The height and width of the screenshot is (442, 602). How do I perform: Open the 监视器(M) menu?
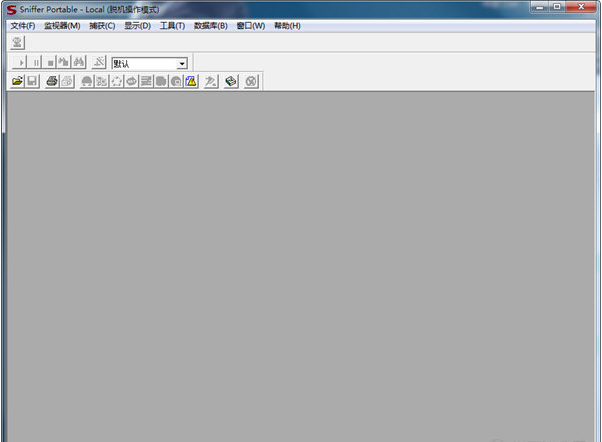(62, 26)
